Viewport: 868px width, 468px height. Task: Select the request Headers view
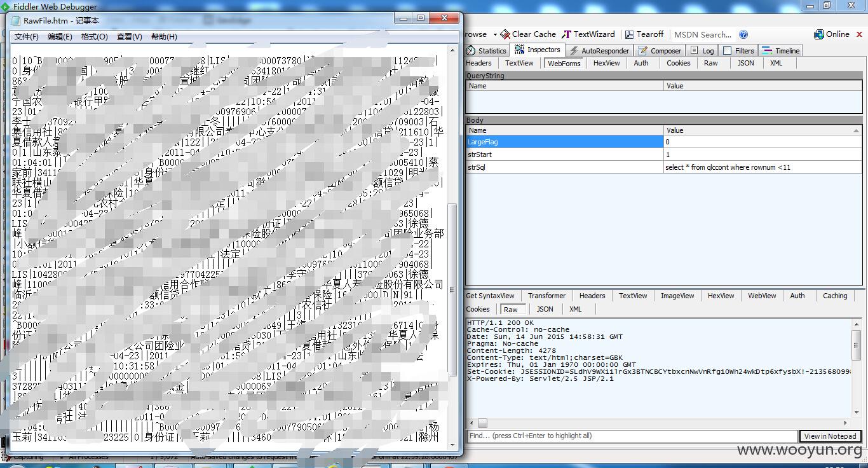click(478, 63)
